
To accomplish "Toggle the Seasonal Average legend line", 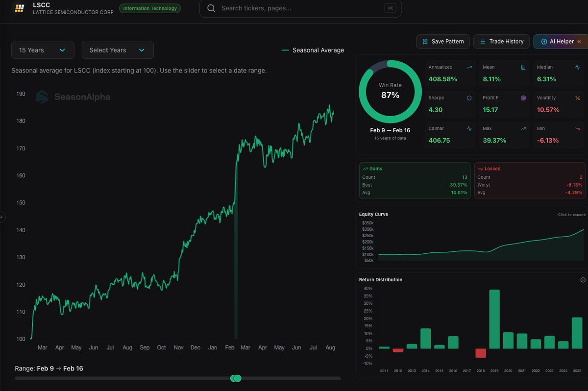I will tap(313, 50).
